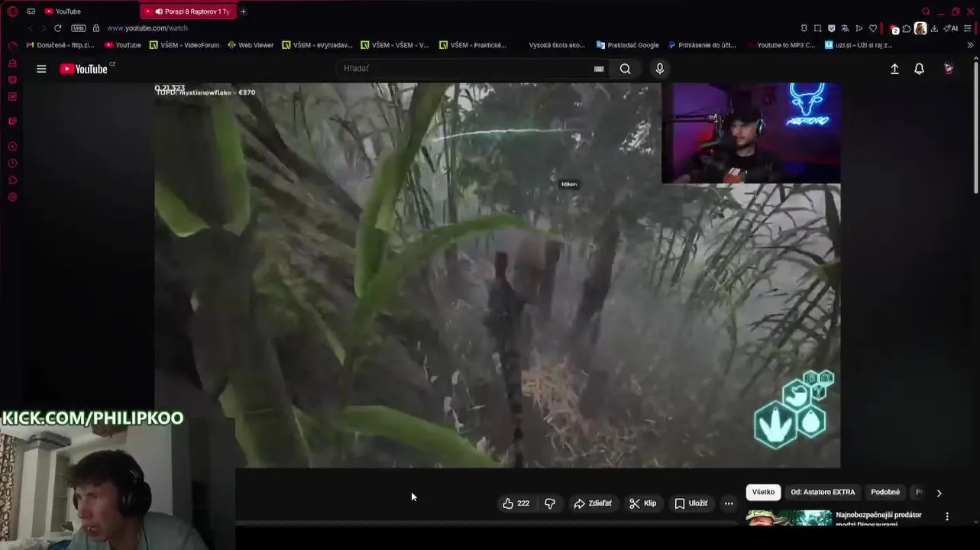Open YouTube create upload button

[894, 69]
